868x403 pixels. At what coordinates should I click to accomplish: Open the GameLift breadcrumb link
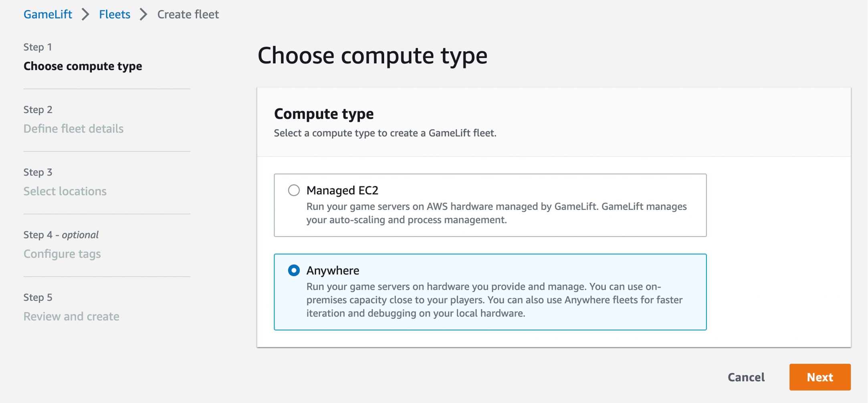coord(48,14)
